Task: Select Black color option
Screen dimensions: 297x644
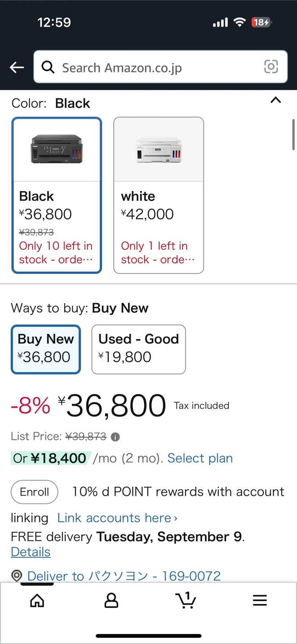Action: pyautogui.click(x=57, y=195)
